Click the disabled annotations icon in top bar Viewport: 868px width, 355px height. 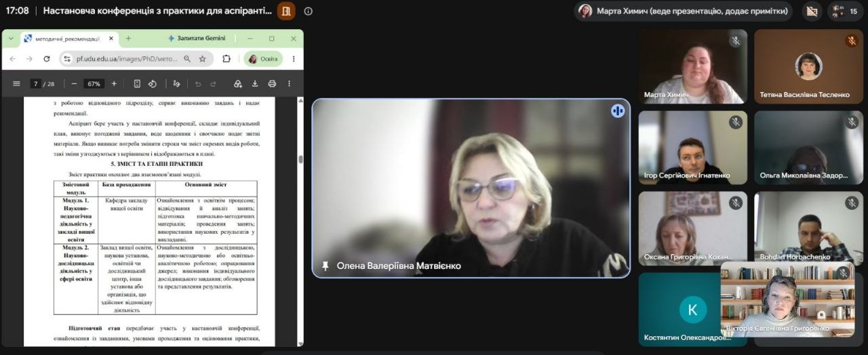pyautogui.click(x=812, y=11)
